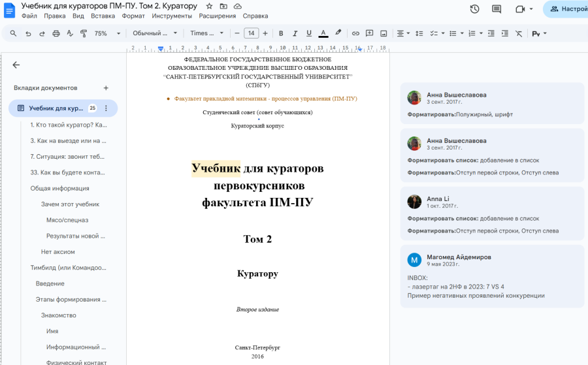Insert a link
This screenshot has height=365, width=588.
point(355,33)
